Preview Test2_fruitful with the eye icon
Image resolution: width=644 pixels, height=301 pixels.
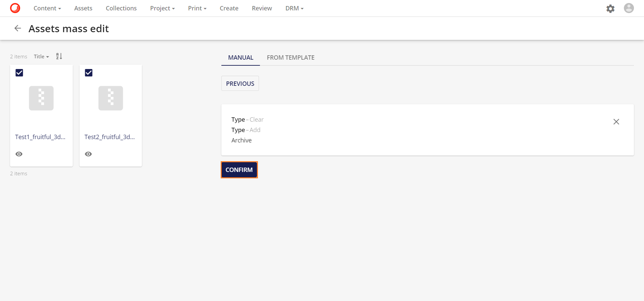[x=88, y=154]
